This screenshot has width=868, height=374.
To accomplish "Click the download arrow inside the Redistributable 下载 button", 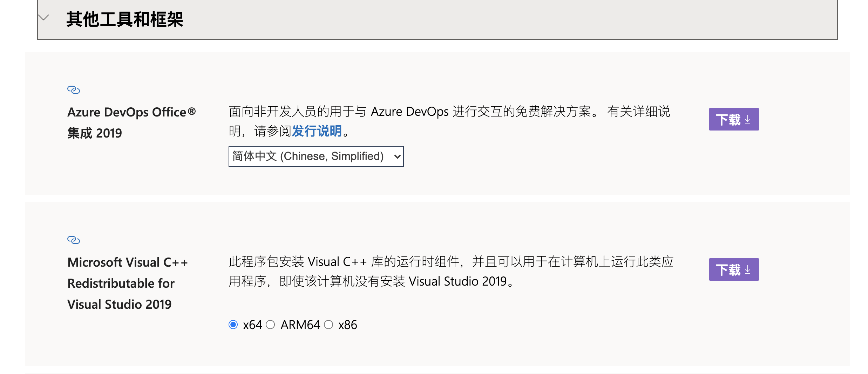I will click(x=747, y=269).
